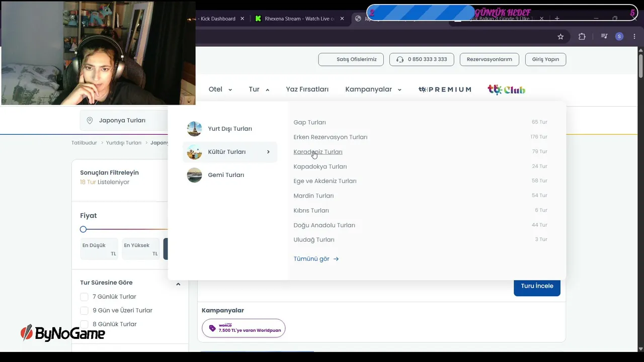Click the ship Gemi Turları icon
The height and width of the screenshot is (362, 644).
[x=194, y=175]
